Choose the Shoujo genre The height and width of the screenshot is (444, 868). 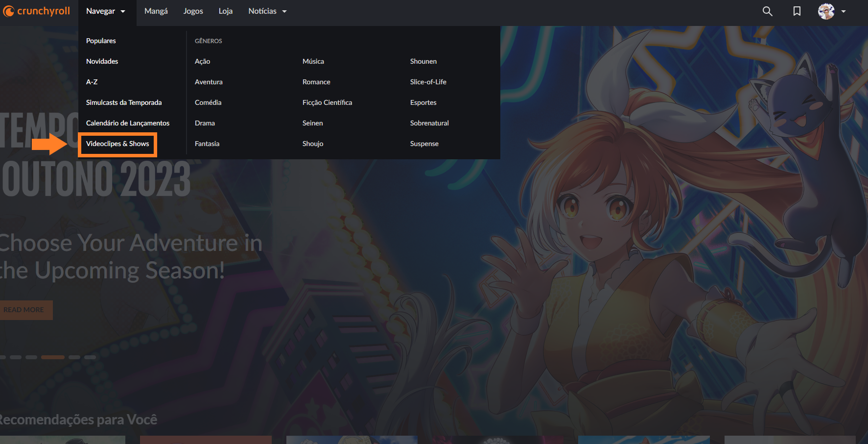click(313, 144)
